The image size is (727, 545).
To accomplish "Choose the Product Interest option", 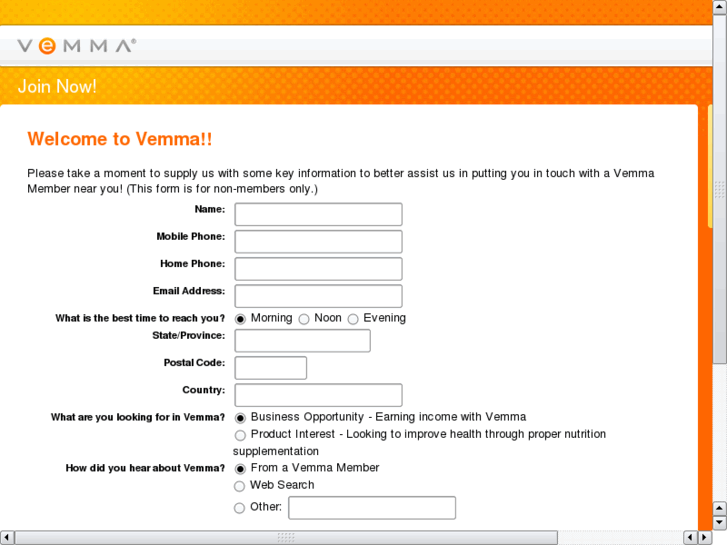I will point(240,435).
